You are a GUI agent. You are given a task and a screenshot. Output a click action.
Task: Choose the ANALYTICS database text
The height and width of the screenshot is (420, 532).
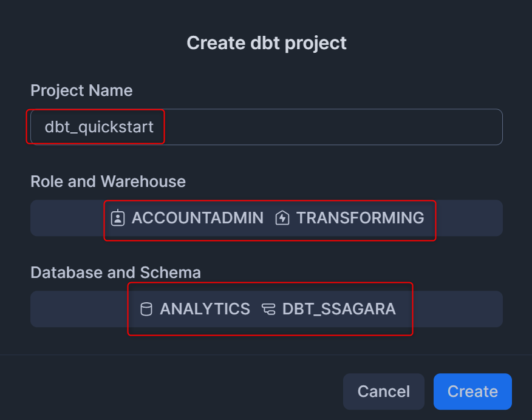pyautogui.click(x=205, y=309)
